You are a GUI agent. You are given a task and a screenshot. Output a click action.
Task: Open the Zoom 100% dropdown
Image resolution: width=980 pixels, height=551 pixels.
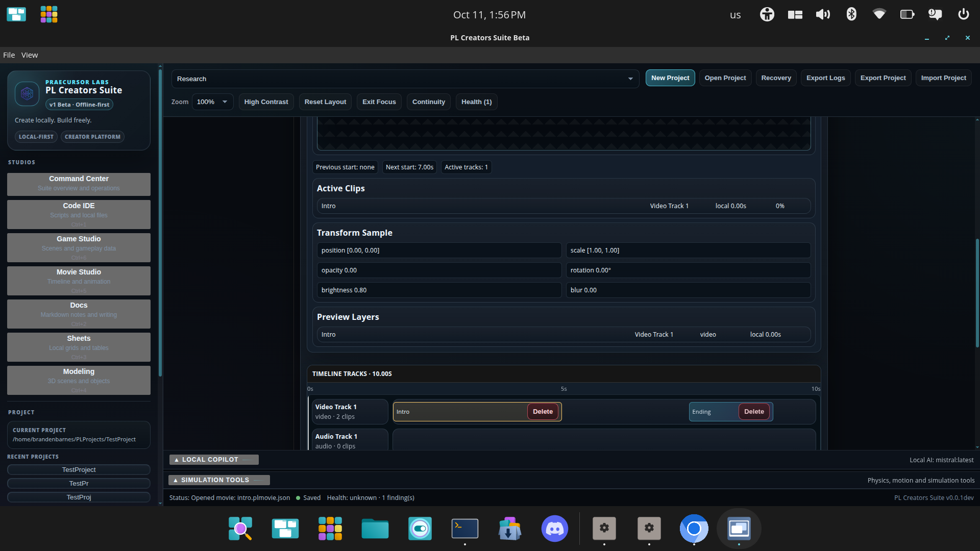pyautogui.click(x=212, y=102)
